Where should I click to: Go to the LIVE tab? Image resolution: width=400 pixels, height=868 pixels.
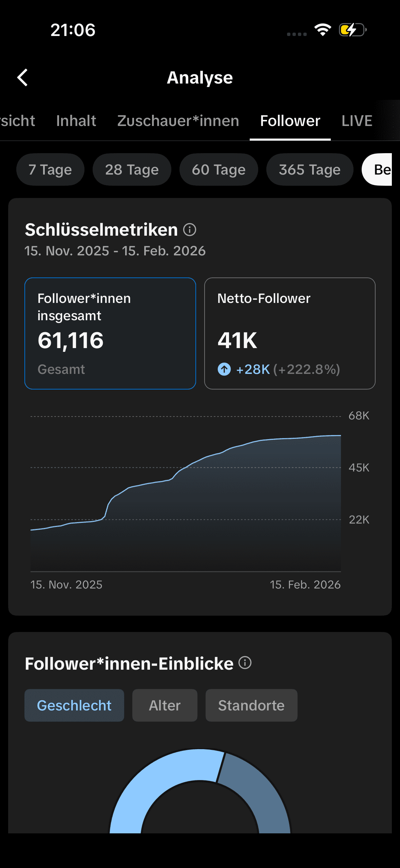357,121
